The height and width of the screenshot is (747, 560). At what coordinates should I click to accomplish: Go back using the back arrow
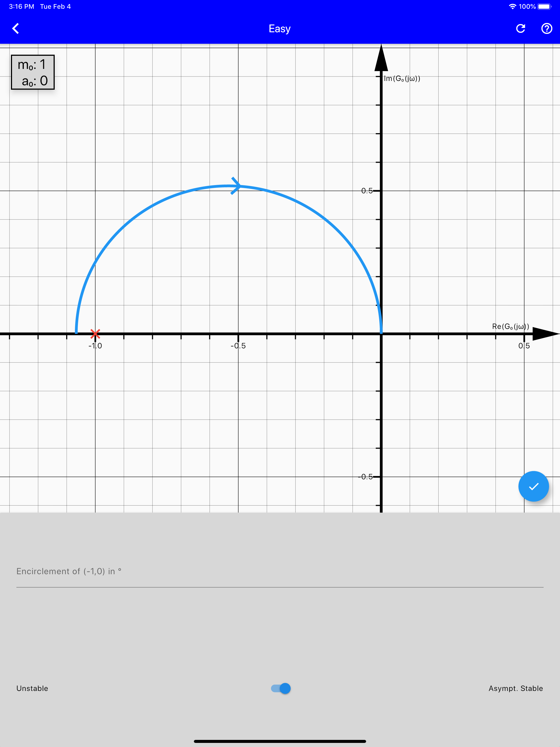(x=16, y=29)
